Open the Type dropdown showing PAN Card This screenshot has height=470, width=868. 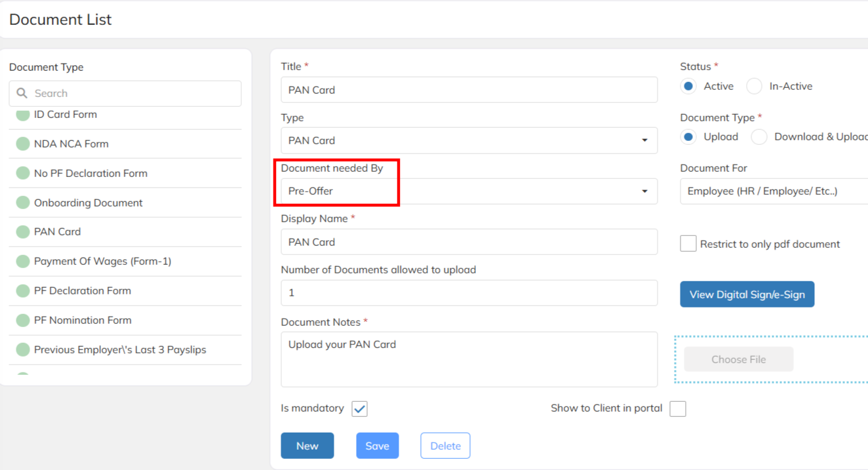[469, 140]
